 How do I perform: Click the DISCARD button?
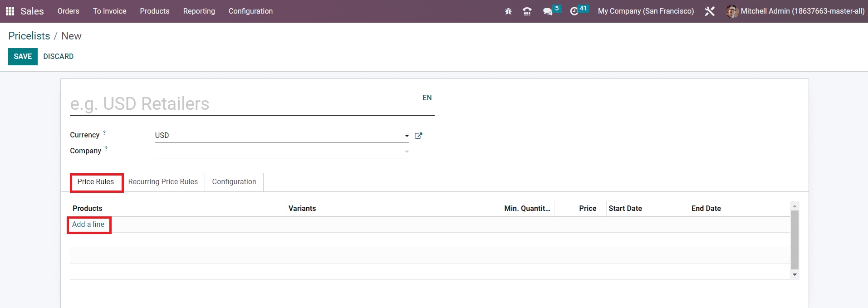pos(58,57)
